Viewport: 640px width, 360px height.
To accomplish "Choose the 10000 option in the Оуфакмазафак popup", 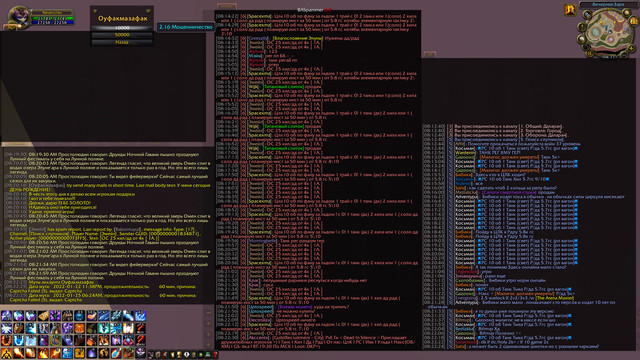I will 122,28.
